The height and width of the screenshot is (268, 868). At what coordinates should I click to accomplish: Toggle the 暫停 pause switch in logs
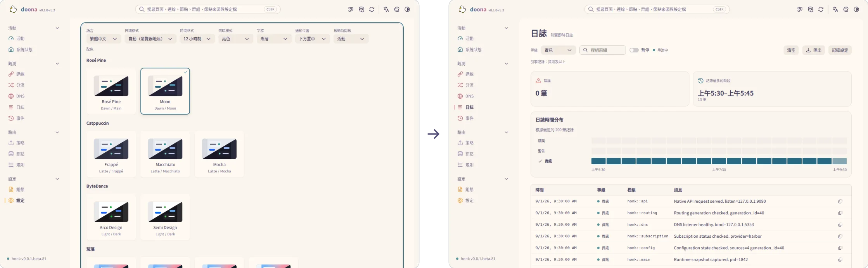(634, 50)
